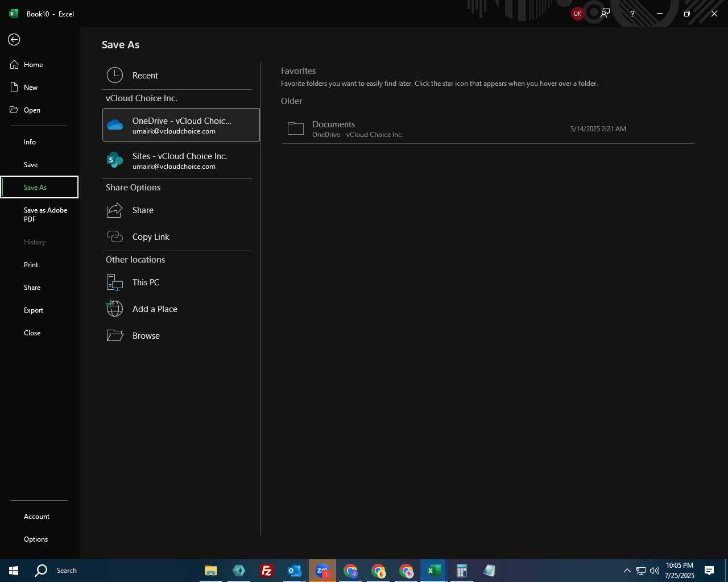Open Outlook from the taskbar
728x582 pixels.
click(294, 571)
